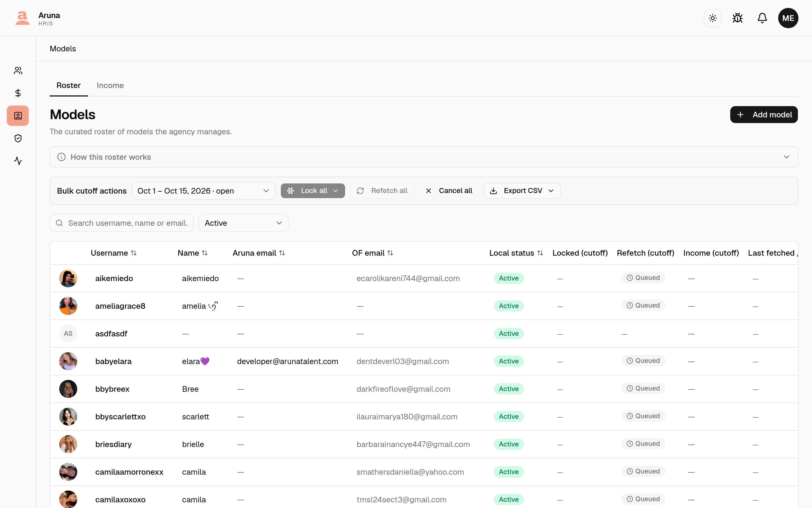Image resolution: width=812 pixels, height=508 pixels.
Task: Open the Export CSV dropdown
Action: click(522, 191)
